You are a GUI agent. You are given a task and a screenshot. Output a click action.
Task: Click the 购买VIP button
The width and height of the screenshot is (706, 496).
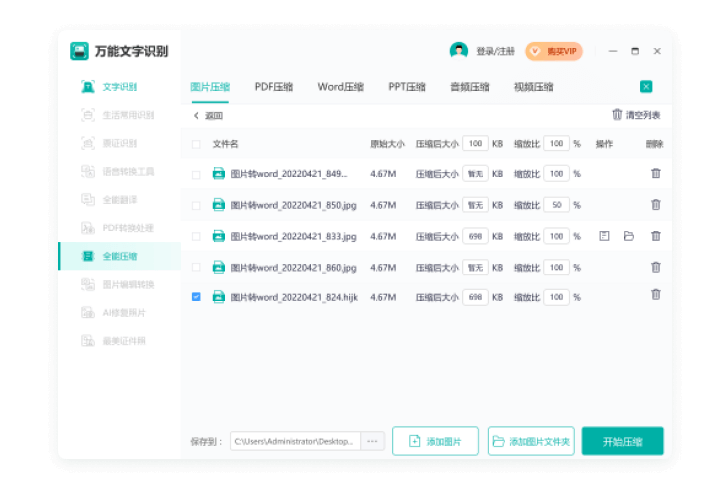[x=554, y=51]
